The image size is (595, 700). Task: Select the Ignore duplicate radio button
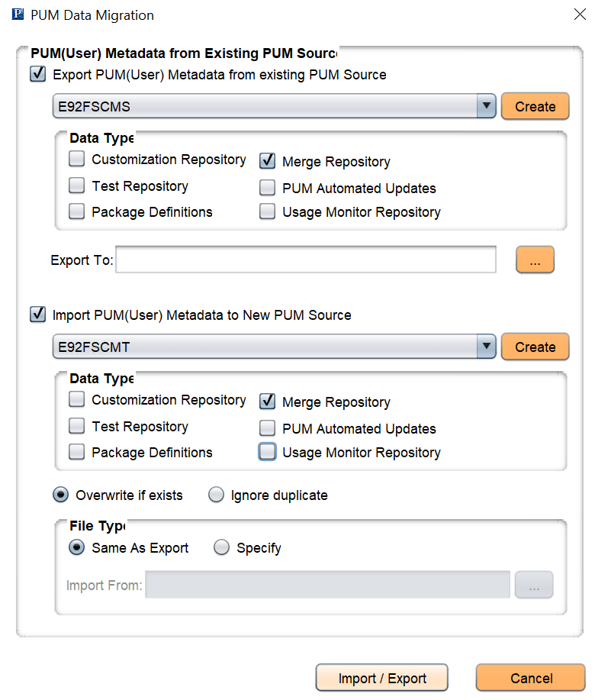[x=216, y=495]
